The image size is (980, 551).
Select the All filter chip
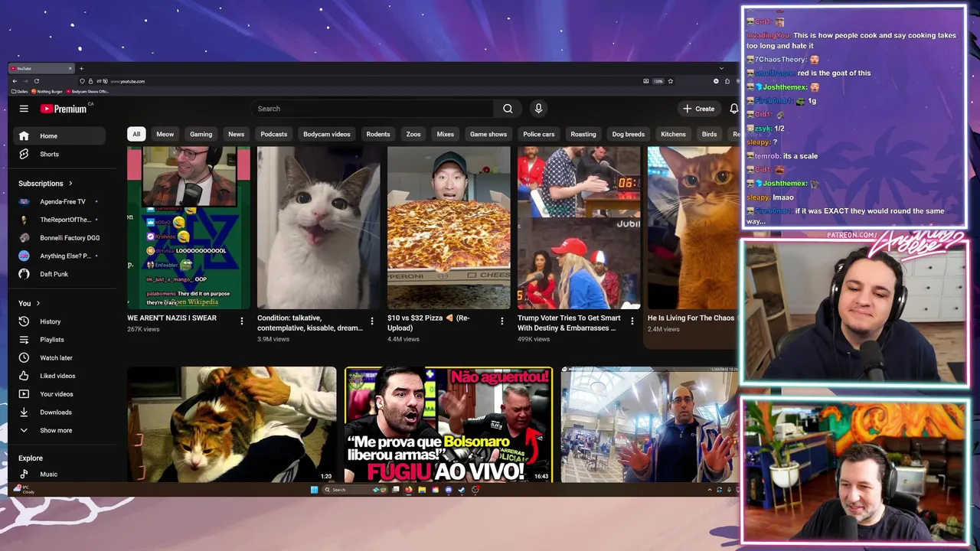pyautogui.click(x=136, y=134)
